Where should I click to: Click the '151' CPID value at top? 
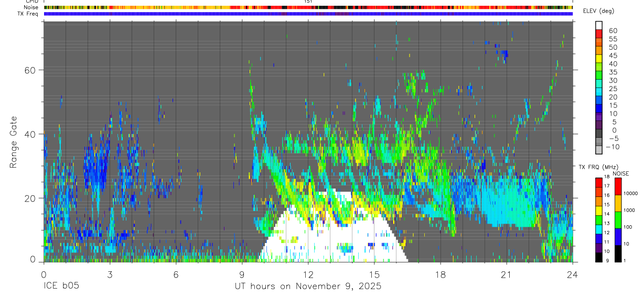point(308,2)
